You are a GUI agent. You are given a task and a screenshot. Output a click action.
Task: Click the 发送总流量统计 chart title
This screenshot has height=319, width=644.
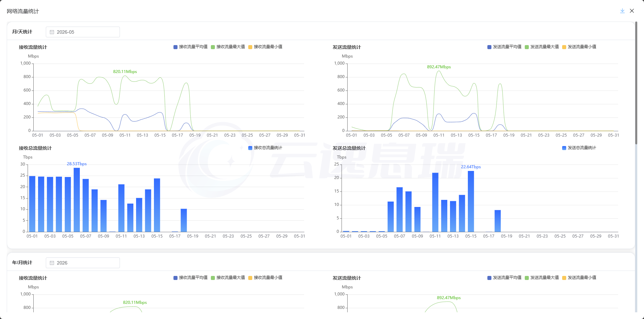point(349,148)
